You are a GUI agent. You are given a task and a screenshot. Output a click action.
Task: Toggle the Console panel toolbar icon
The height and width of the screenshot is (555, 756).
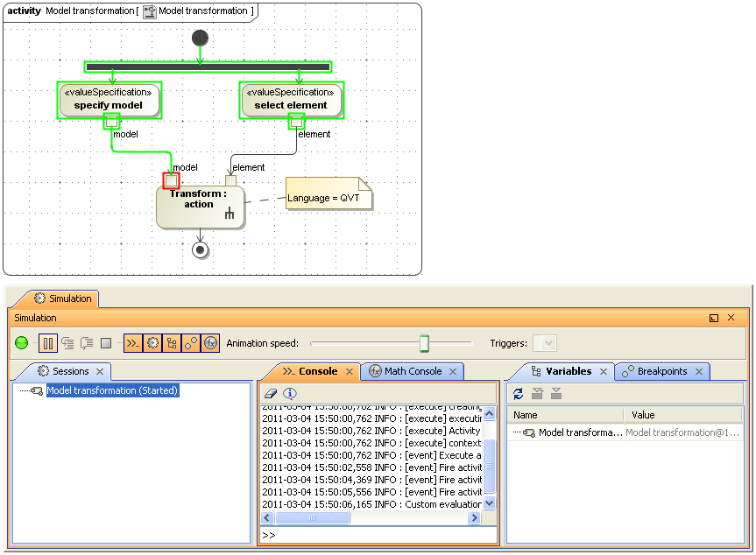[x=133, y=343]
